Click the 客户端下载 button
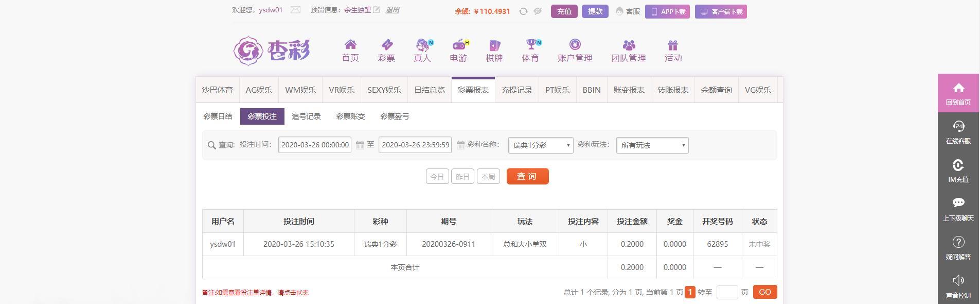 (721, 12)
